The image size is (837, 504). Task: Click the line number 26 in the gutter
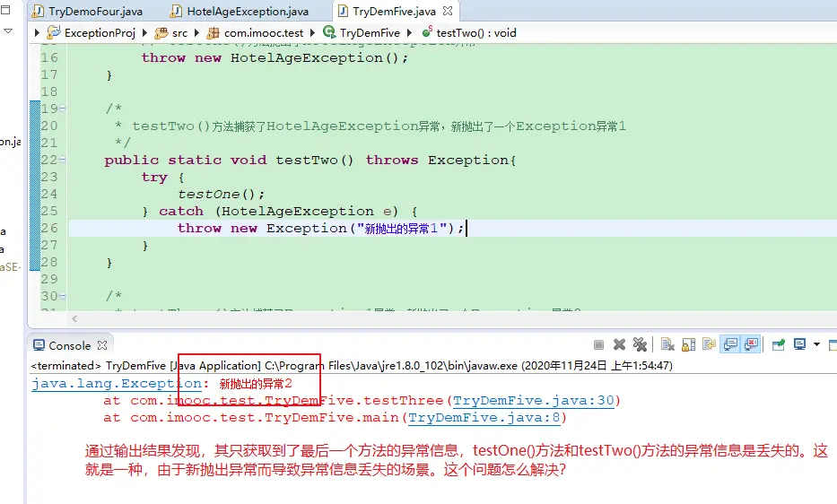click(x=49, y=228)
